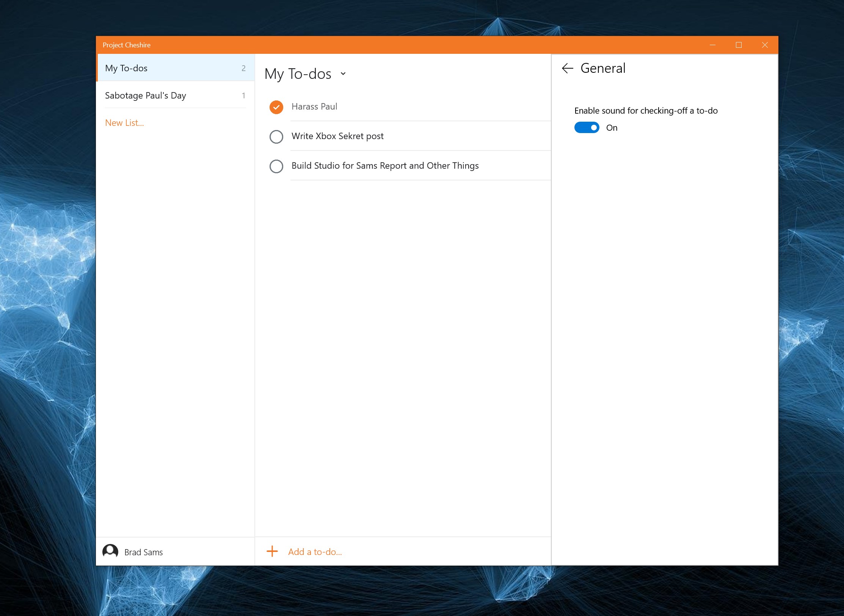
Task: Select My To-dos list in sidebar
Action: click(x=126, y=68)
